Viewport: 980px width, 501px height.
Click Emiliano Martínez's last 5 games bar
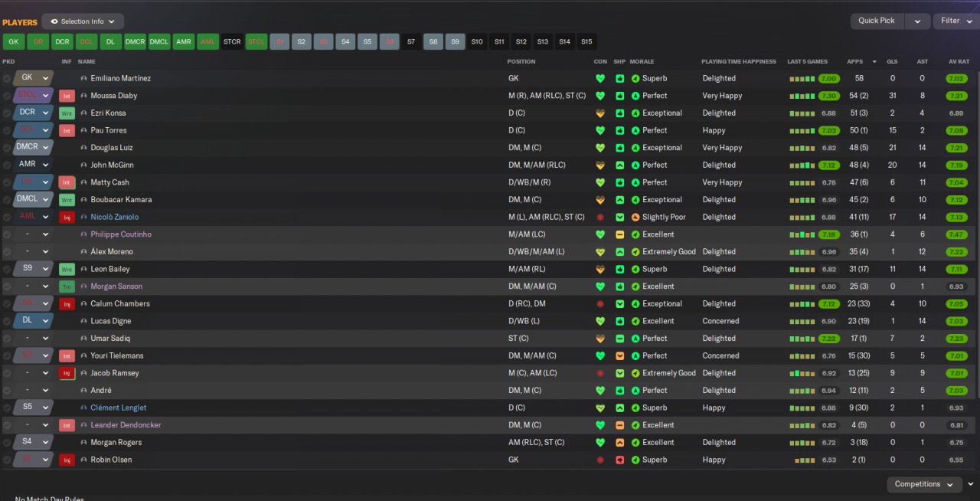[x=802, y=79]
